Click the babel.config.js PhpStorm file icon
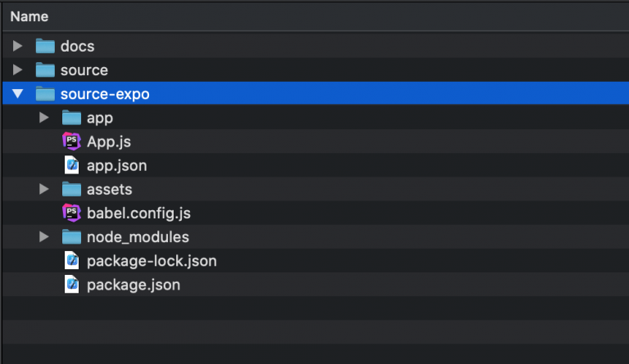The width and height of the screenshot is (629, 364). (72, 213)
